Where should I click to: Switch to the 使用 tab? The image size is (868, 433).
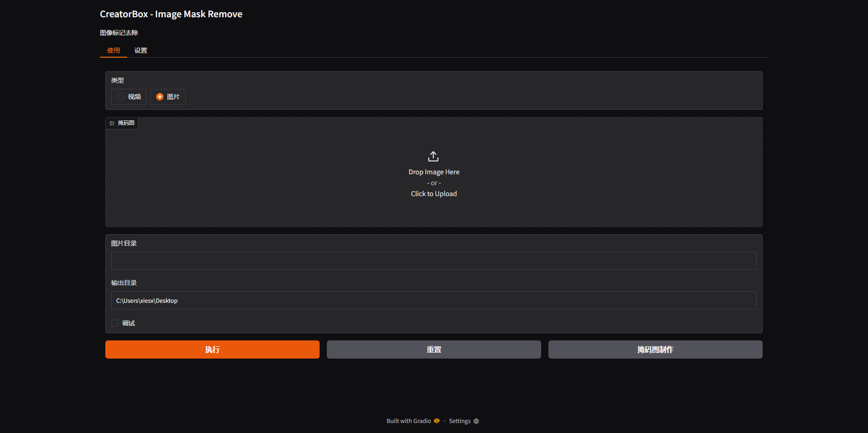[x=113, y=50]
